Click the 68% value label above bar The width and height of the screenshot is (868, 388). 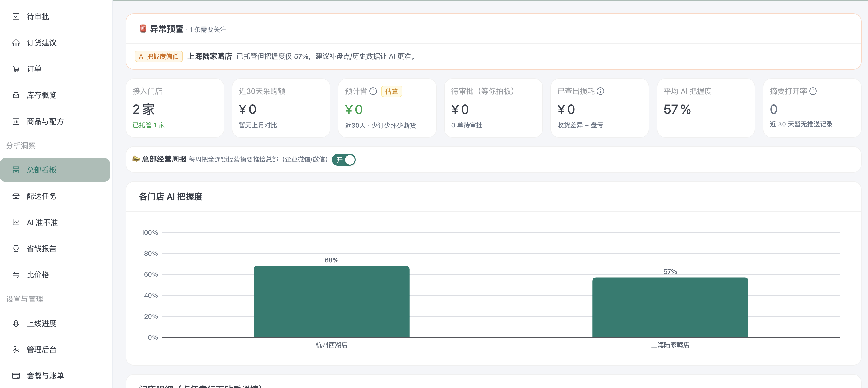(x=331, y=260)
